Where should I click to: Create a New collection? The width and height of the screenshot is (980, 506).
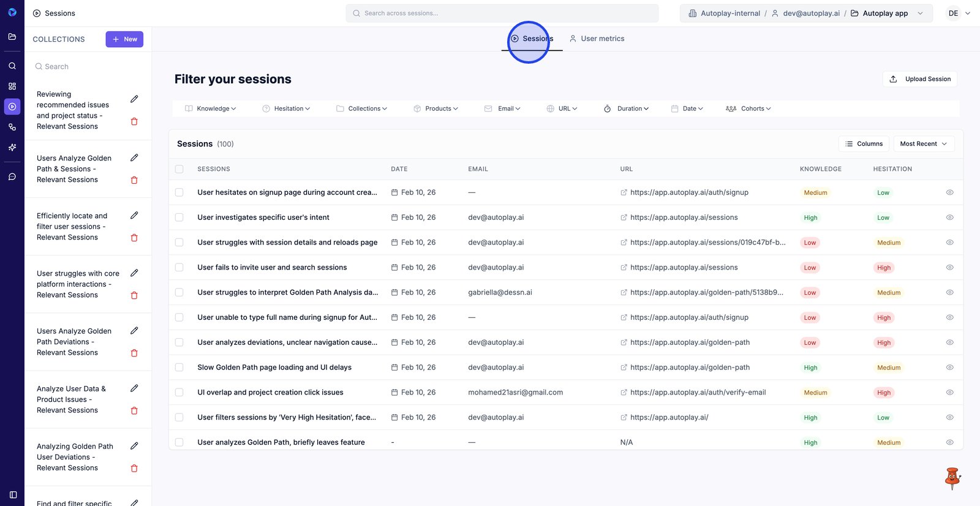click(124, 39)
